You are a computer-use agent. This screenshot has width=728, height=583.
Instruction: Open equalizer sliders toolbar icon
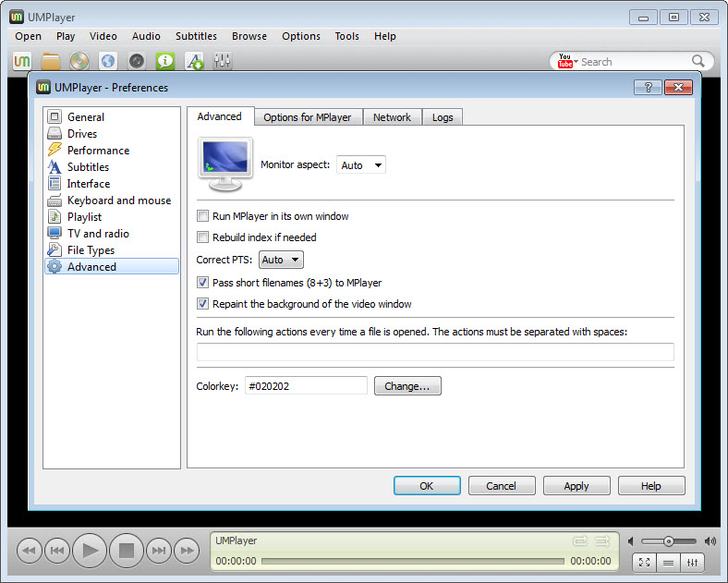[223, 61]
